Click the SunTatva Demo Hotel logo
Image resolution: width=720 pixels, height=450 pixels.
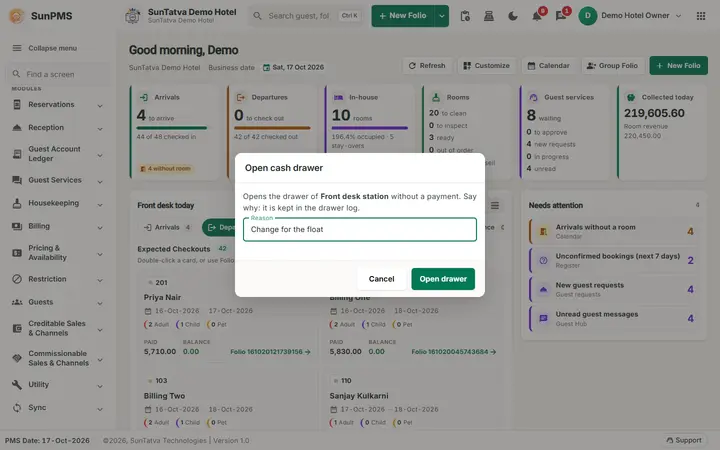133,16
